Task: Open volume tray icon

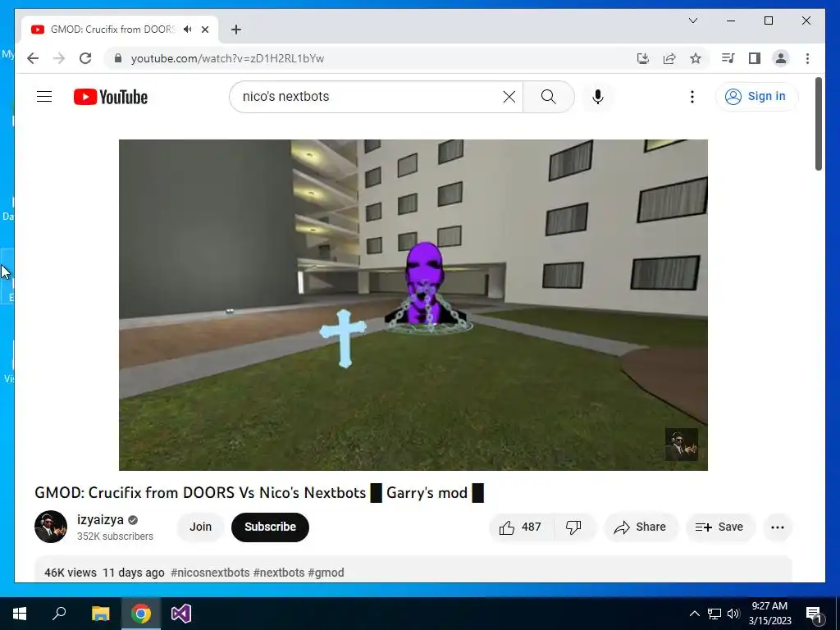Action: (x=733, y=614)
